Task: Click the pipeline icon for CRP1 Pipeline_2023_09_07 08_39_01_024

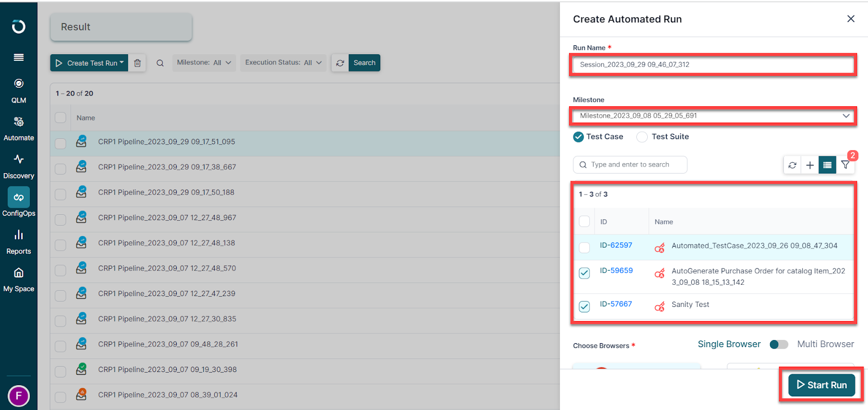Action: click(81, 395)
